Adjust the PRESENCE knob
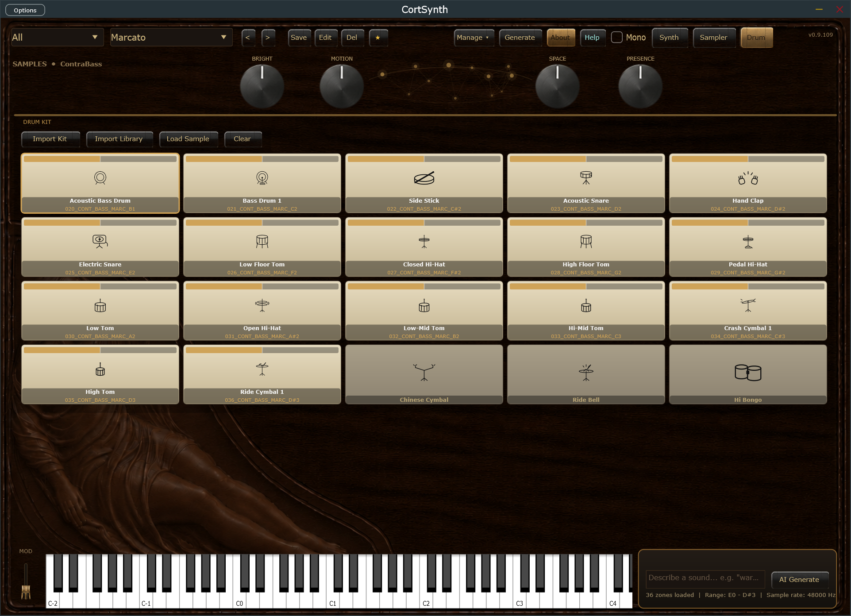The height and width of the screenshot is (616, 851). [640, 86]
